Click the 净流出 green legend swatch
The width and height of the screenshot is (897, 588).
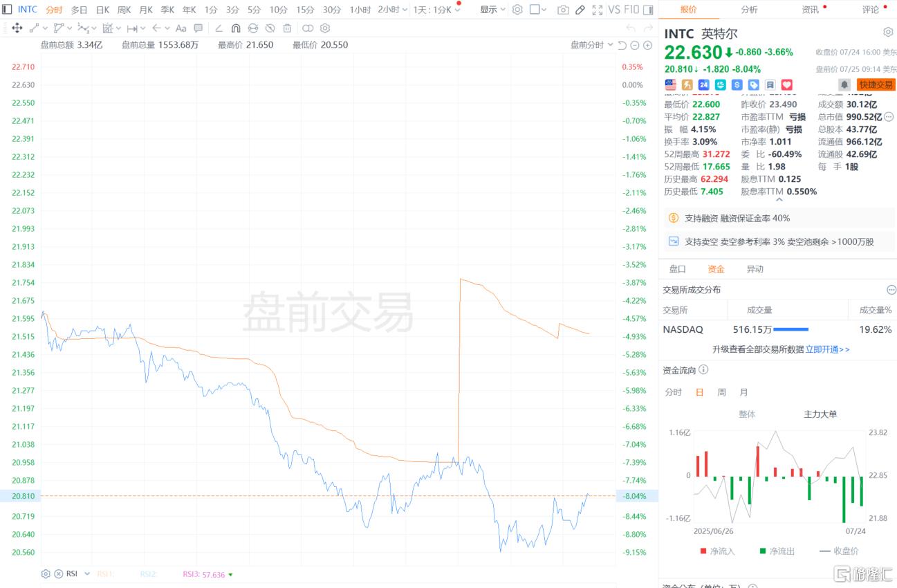[763, 551]
